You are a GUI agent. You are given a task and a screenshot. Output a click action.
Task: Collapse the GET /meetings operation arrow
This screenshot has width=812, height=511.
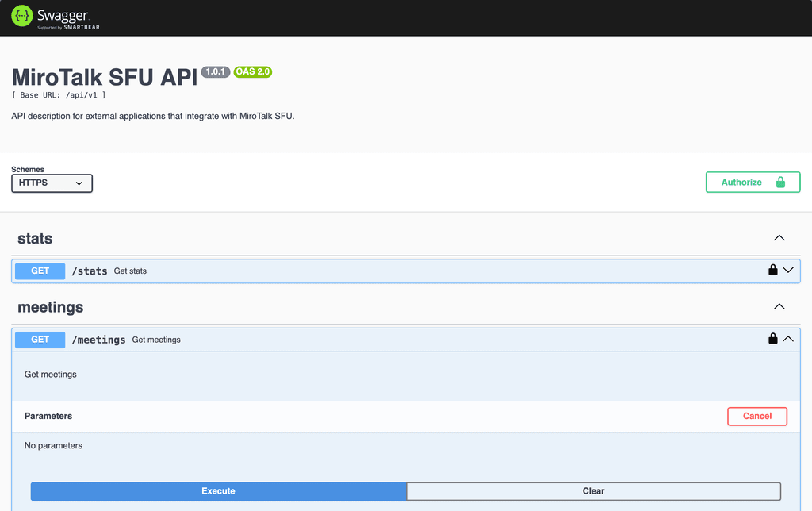click(788, 339)
